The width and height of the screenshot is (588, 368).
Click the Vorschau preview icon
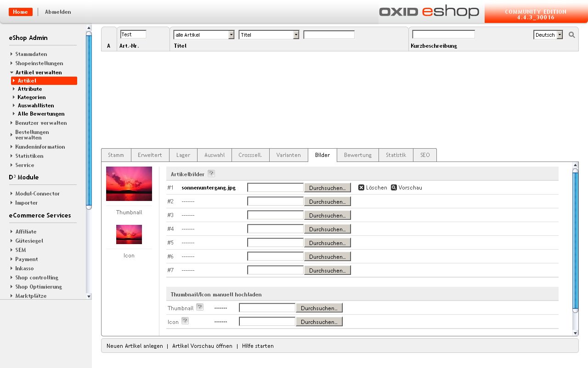[394, 188]
